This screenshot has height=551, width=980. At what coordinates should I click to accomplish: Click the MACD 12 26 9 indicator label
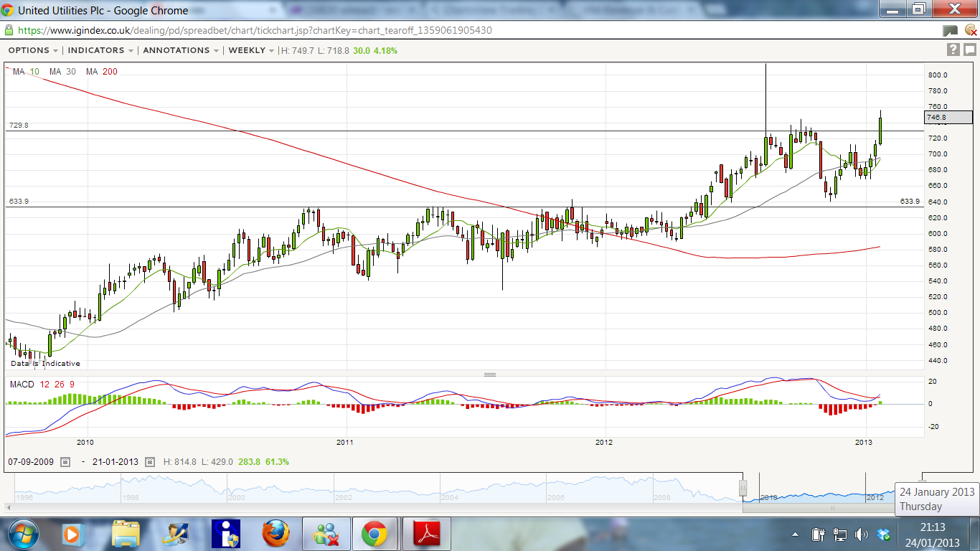click(x=42, y=385)
